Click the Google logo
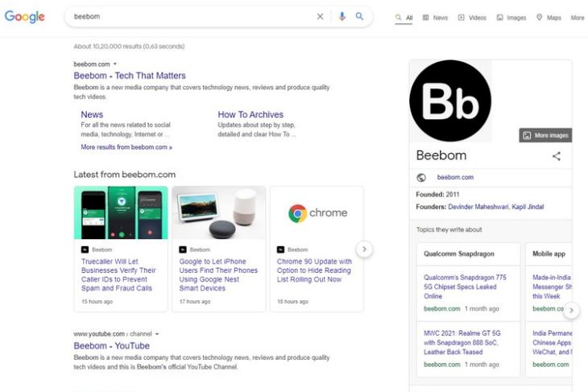Screen dimensions: 588x392 (x=25, y=16)
